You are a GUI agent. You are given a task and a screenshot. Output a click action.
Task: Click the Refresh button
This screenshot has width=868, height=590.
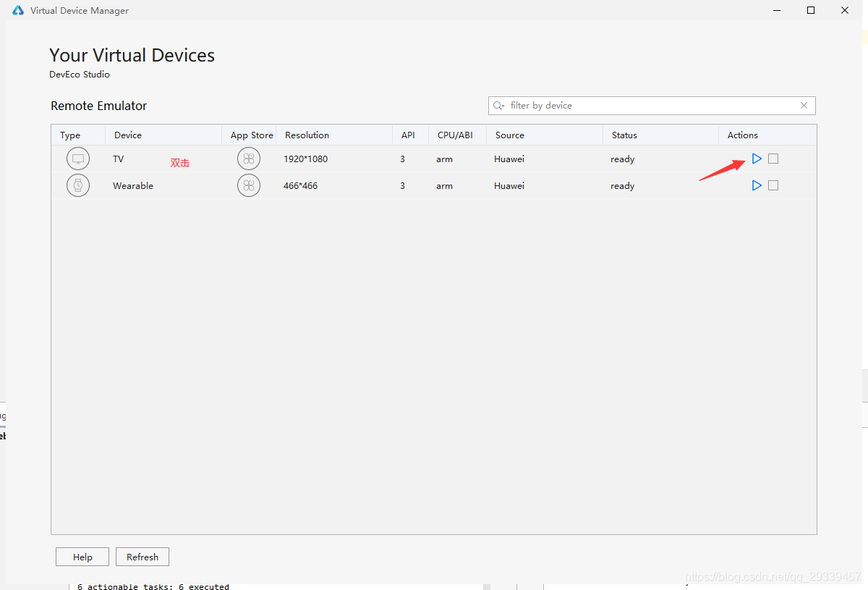[142, 557]
